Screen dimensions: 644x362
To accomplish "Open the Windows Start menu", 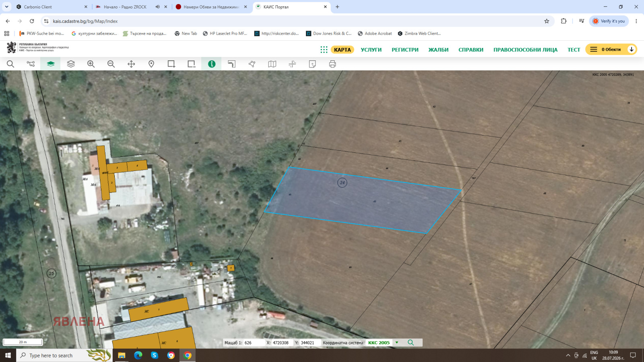I will tap(8, 355).
